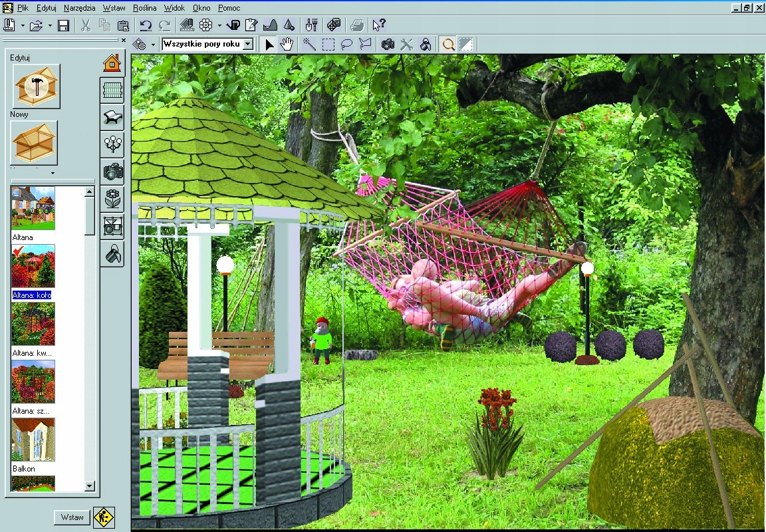Open the Okno menu
The width and height of the screenshot is (766, 532).
click(x=201, y=8)
